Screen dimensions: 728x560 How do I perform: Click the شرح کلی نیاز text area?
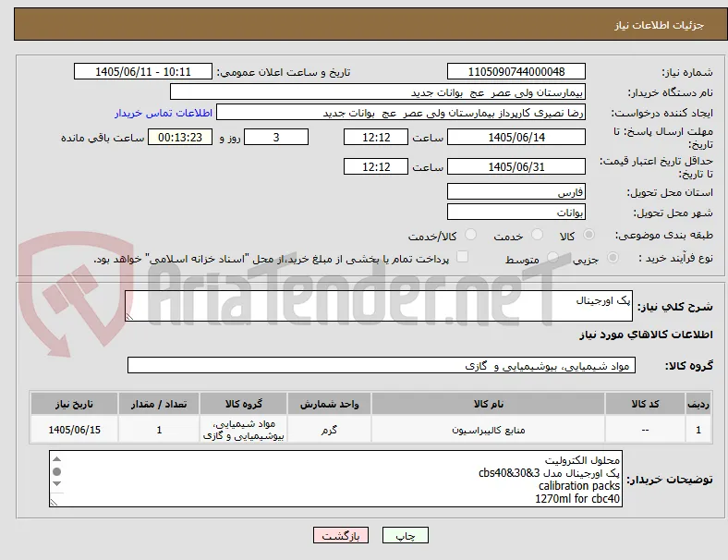coord(379,306)
